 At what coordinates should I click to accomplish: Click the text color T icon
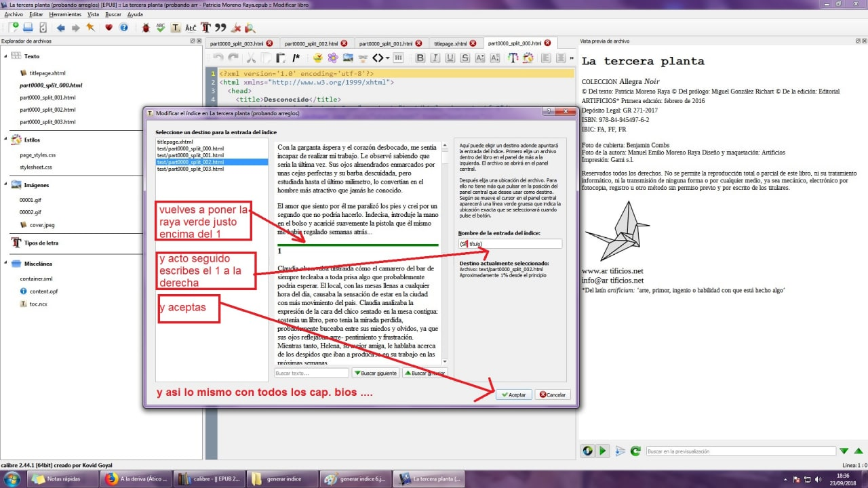[x=513, y=58]
